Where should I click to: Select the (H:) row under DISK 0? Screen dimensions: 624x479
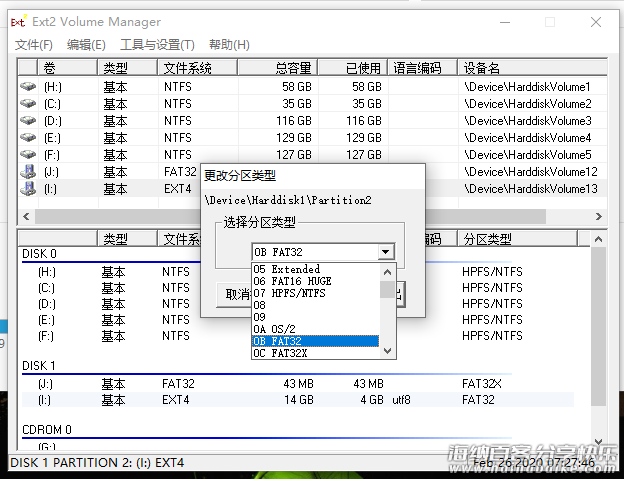[298, 272]
